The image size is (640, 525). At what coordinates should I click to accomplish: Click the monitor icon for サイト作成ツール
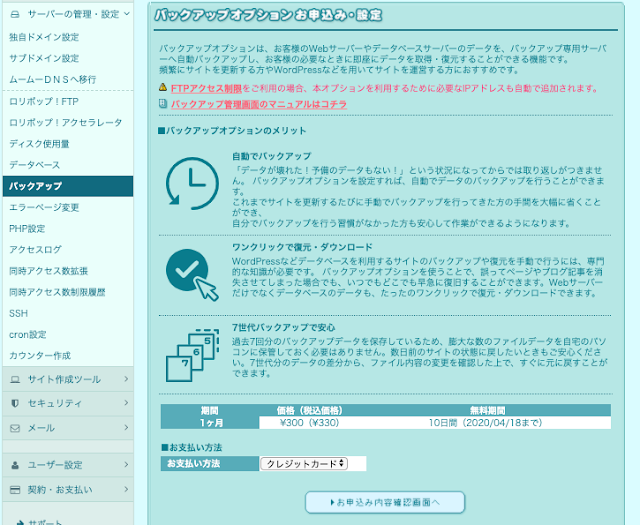pyautogui.click(x=15, y=379)
